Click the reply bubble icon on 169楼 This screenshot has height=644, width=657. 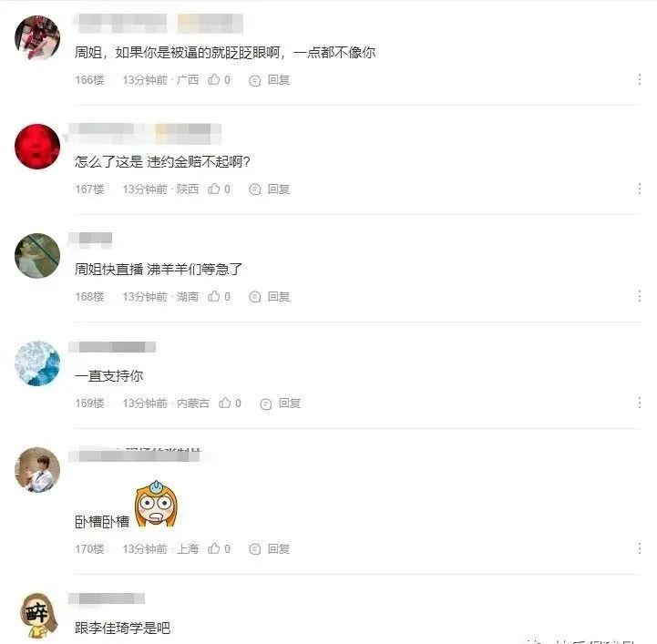[266, 404]
